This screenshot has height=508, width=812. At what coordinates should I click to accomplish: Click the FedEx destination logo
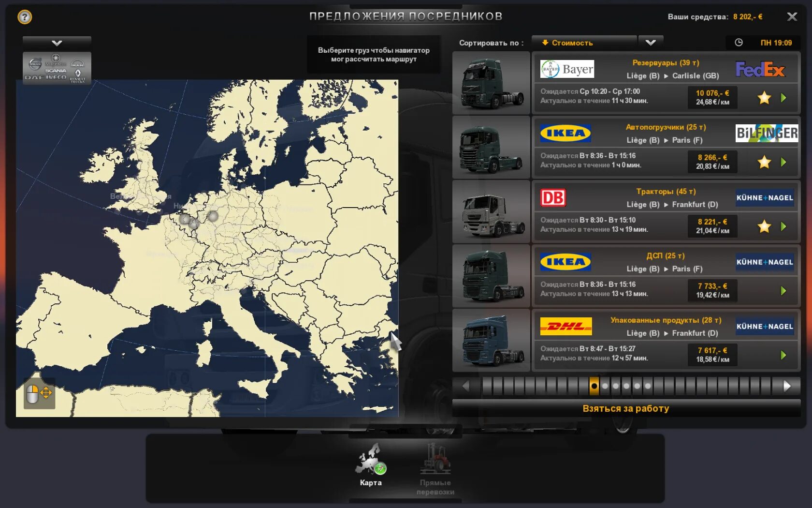(760, 70)
